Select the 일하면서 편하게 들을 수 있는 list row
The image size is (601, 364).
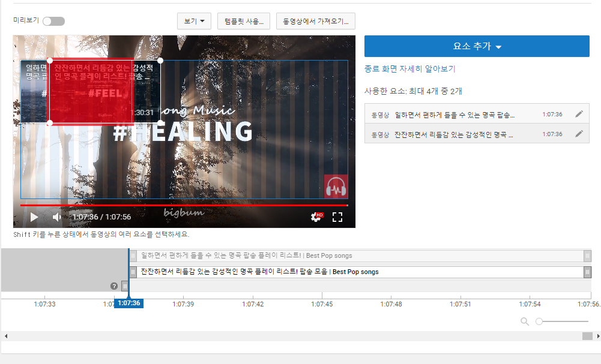[x=477, y=114]
